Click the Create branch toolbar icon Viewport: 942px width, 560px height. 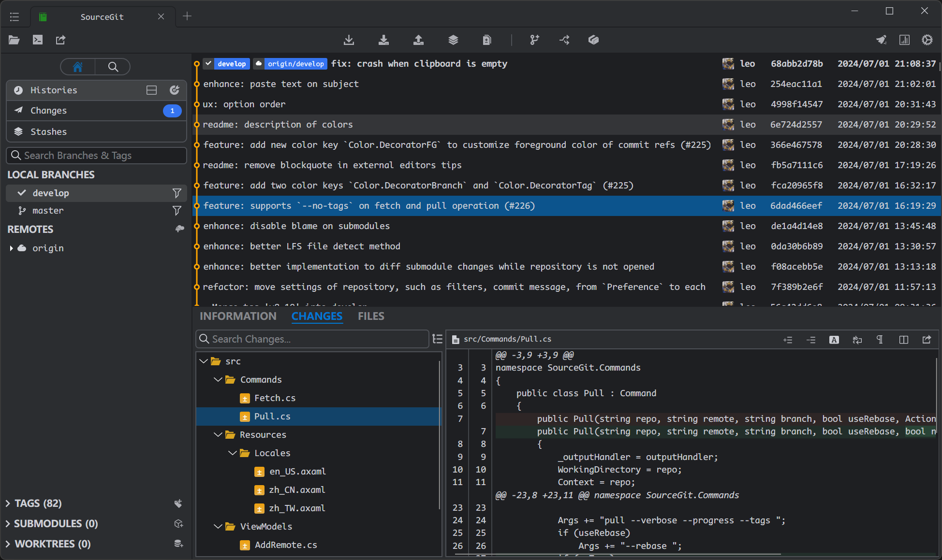534,40
